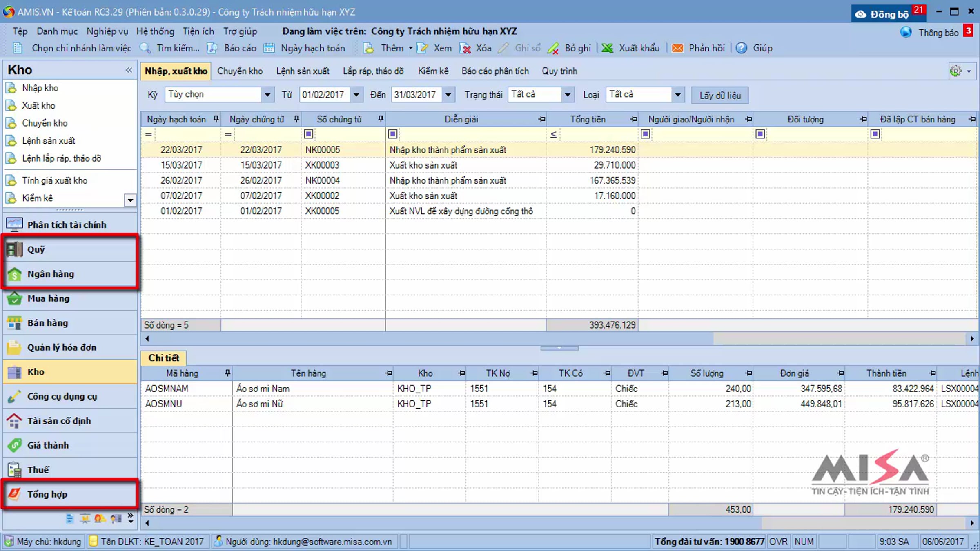This screenshot has height=551, width=980.
Task: Click the Phản hồi envelope icon
Action: tap(677, 48)
